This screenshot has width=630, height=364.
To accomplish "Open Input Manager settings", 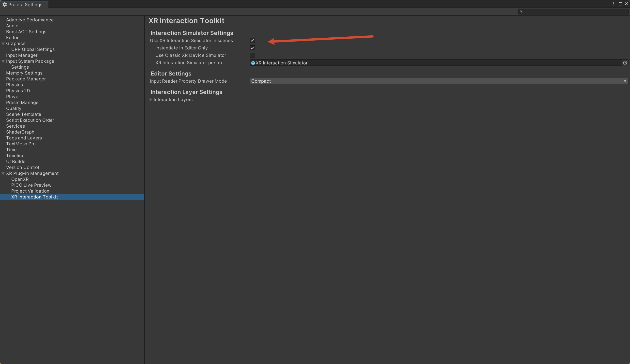I will point(22,55).
